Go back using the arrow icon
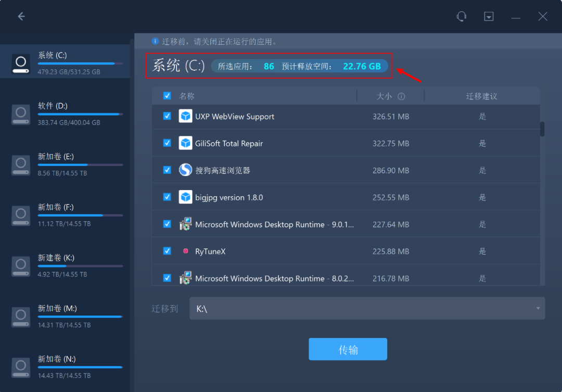 21,16
